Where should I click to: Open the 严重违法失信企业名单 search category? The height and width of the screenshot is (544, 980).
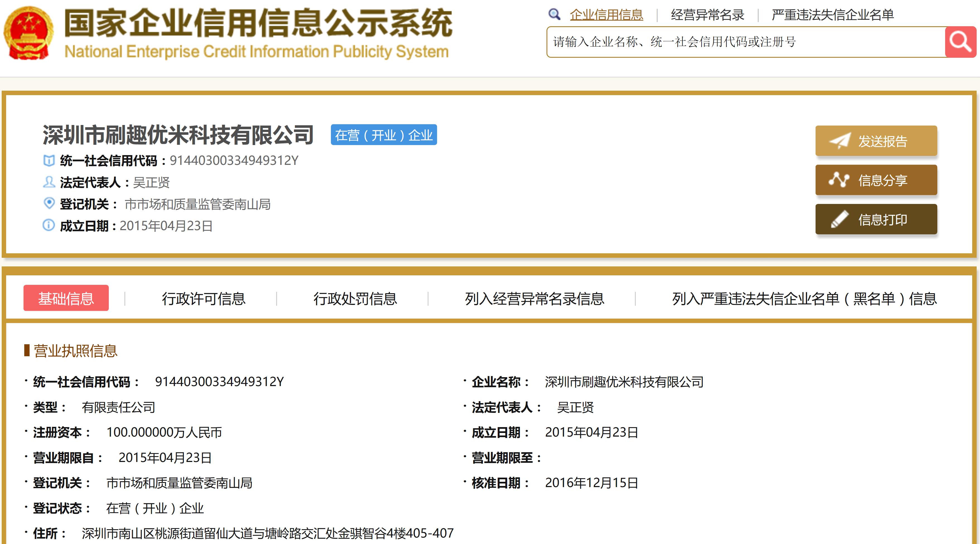click(x=833, y=15)
